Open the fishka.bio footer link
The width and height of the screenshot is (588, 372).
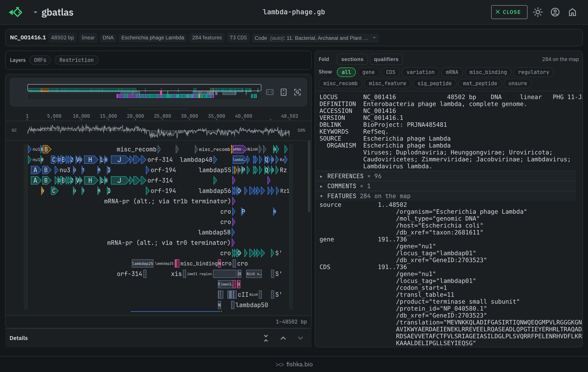point(294,364)
